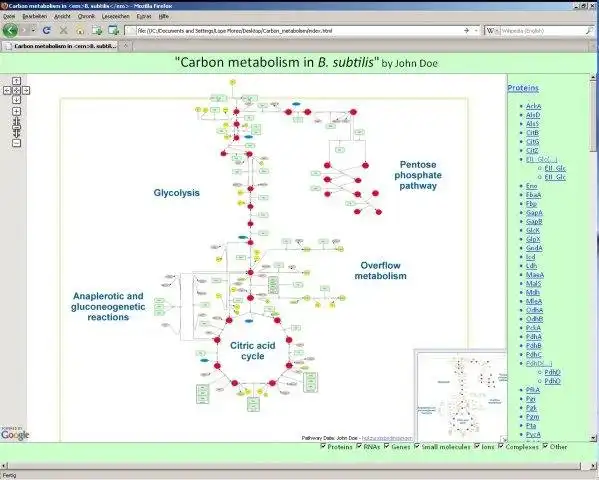Open the Datei menu

point(9,16)
